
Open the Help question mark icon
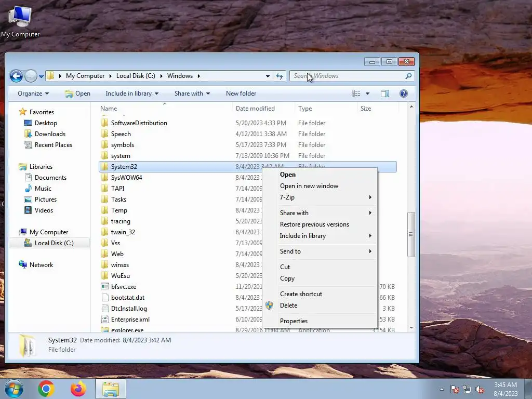click(x=403, y=94)
